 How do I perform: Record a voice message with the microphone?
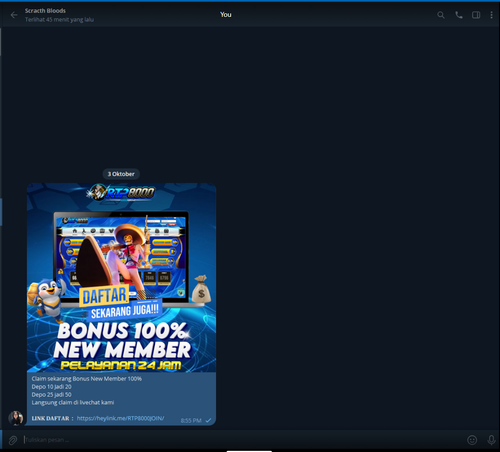click(x=491, y=440)
